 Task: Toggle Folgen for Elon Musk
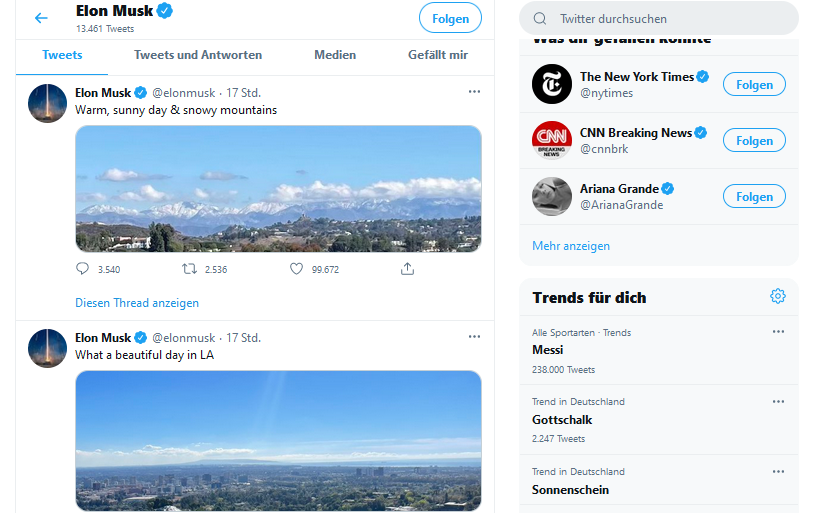click(x=450, y=18)
